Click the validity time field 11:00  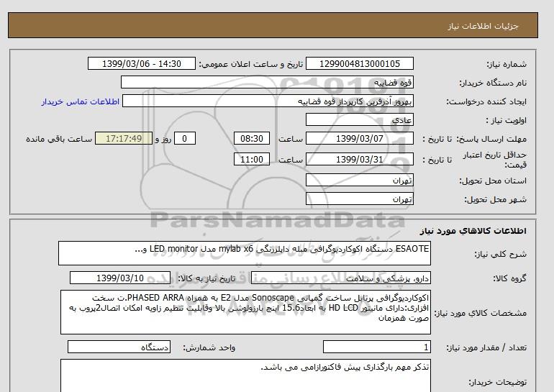252,159
